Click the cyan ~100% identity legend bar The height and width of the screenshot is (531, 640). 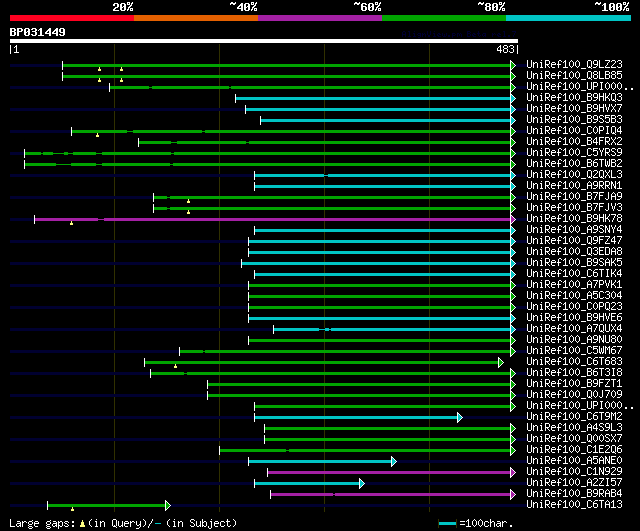(569, 18)
